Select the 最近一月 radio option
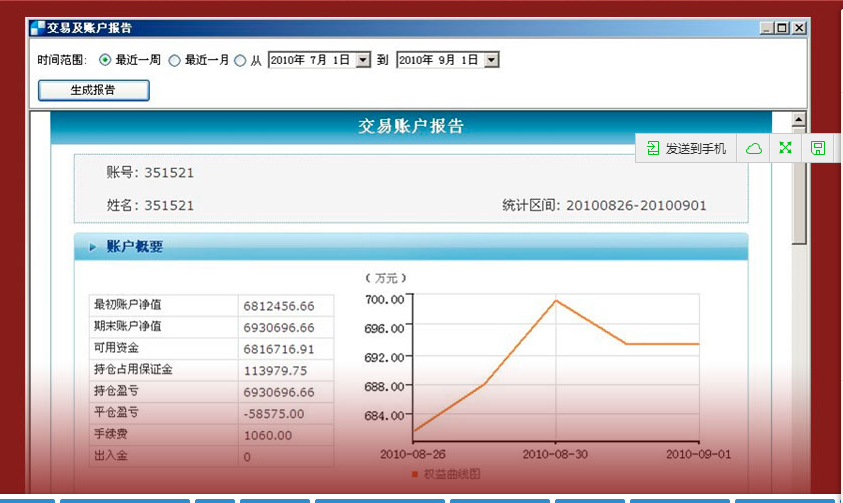The width and height of the screenshot is (843, 503). pyautogui.click(x=174, y=60)
